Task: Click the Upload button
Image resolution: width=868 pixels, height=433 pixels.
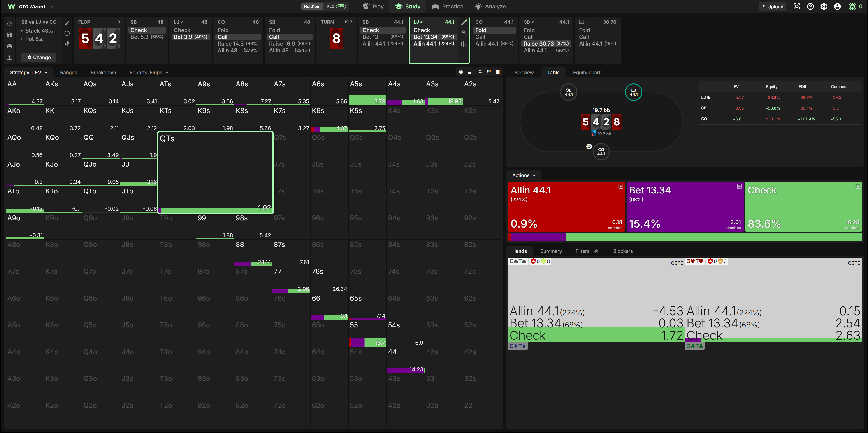Action: point(773,6)
